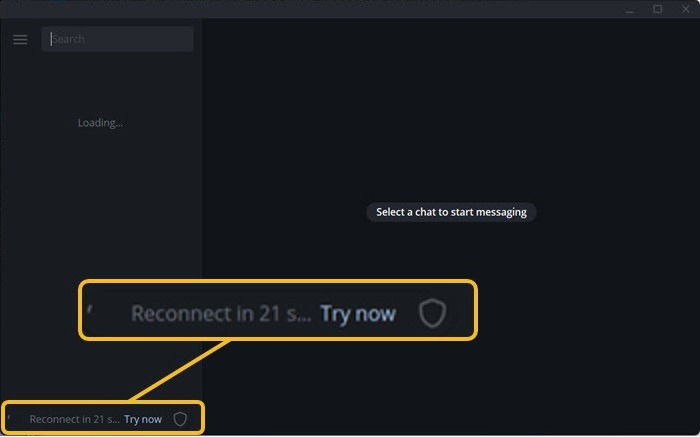Screen dimensions: 700x437
Task: Click the enlarged "Try now" text in callout
Action: pyautogui.click(x=358, y=314)
